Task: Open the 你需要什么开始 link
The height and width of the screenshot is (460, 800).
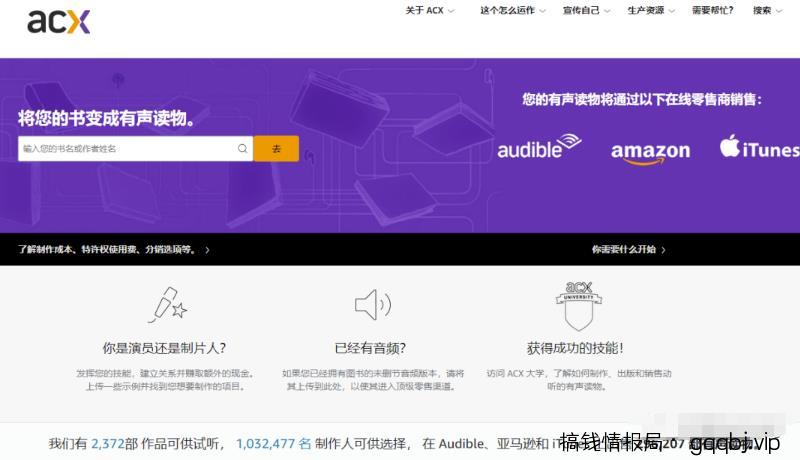Action: click(x=628, y=249)
